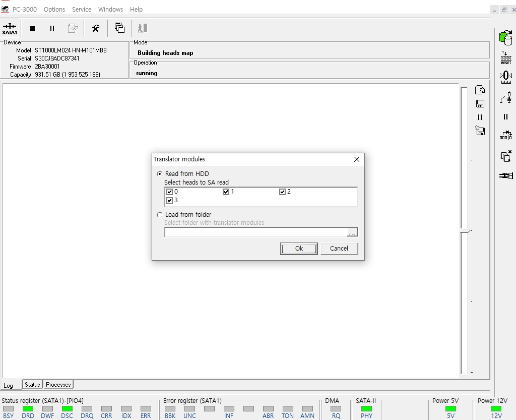This screenshot has width=516, height=420.
Task: Select the Read from HDD radio button
Action: [x=160, y=173]
